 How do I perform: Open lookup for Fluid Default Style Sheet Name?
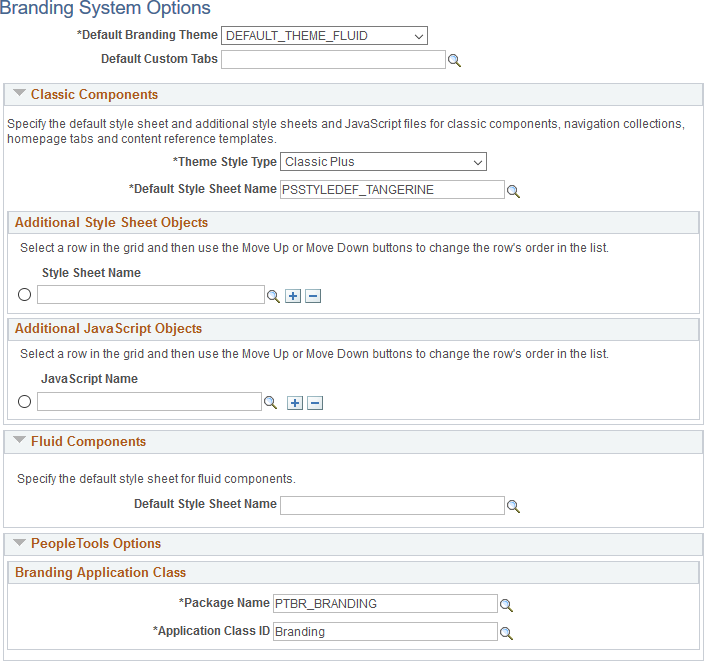click(513, 507)
